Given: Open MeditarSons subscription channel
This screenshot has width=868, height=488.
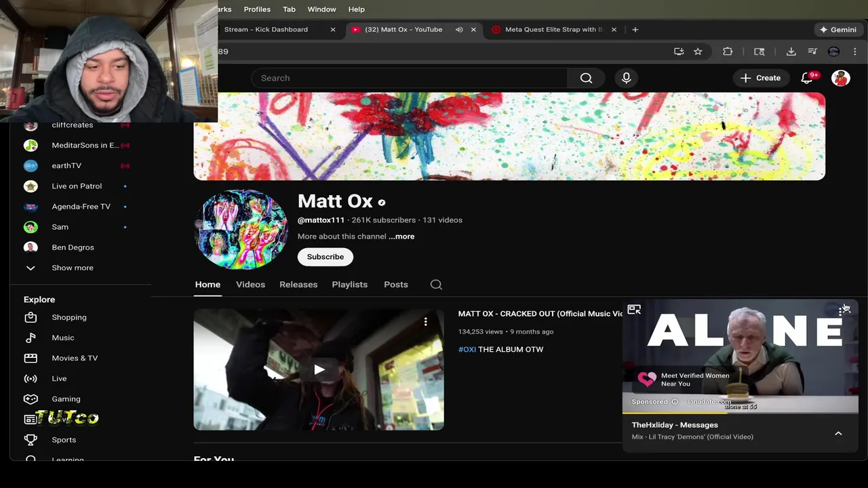Looking at the screenshot, I should coord(85,145).
